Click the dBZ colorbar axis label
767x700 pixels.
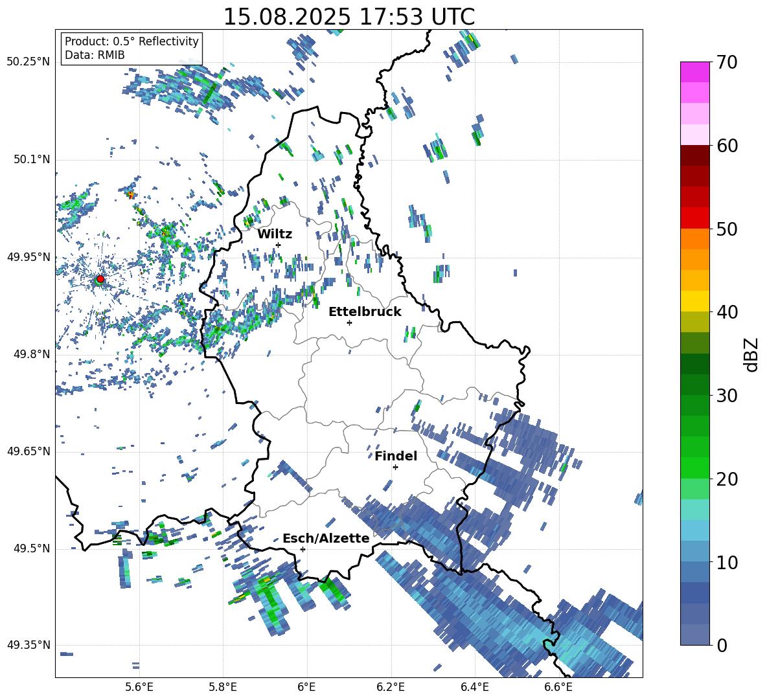752,354
